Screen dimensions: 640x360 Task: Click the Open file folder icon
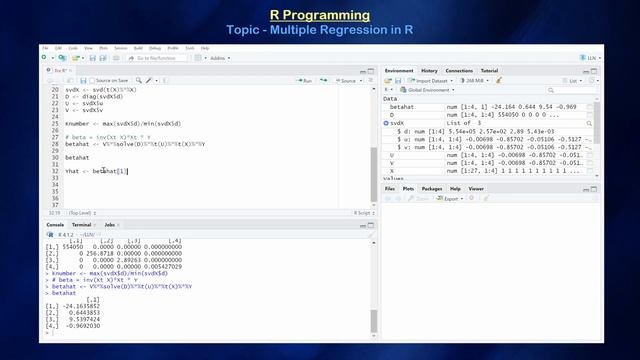point(76,58)
